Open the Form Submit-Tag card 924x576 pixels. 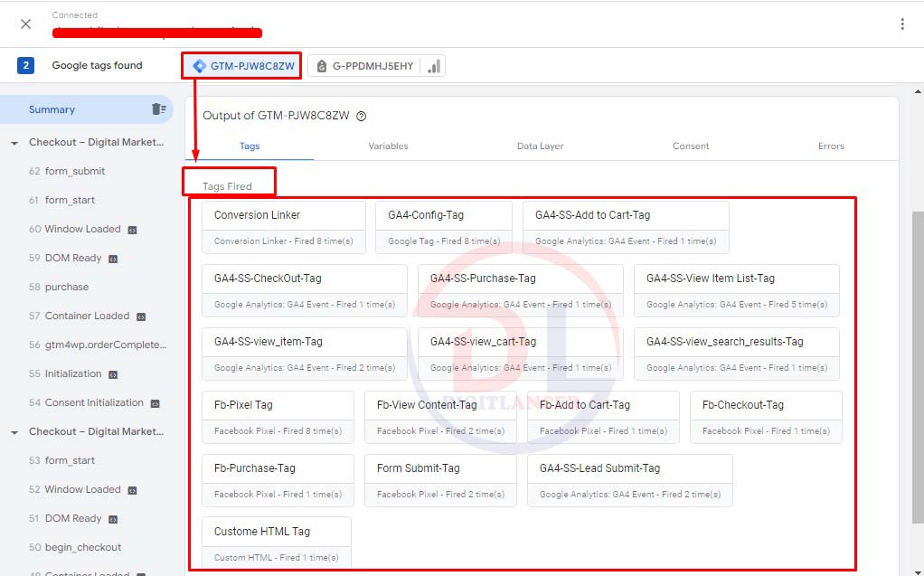coord(441,480)
